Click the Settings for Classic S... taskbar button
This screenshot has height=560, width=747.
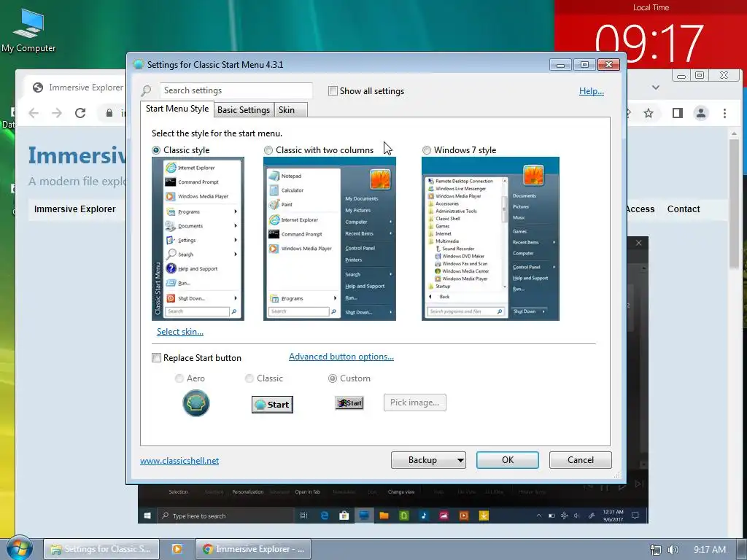click(101, 549)
